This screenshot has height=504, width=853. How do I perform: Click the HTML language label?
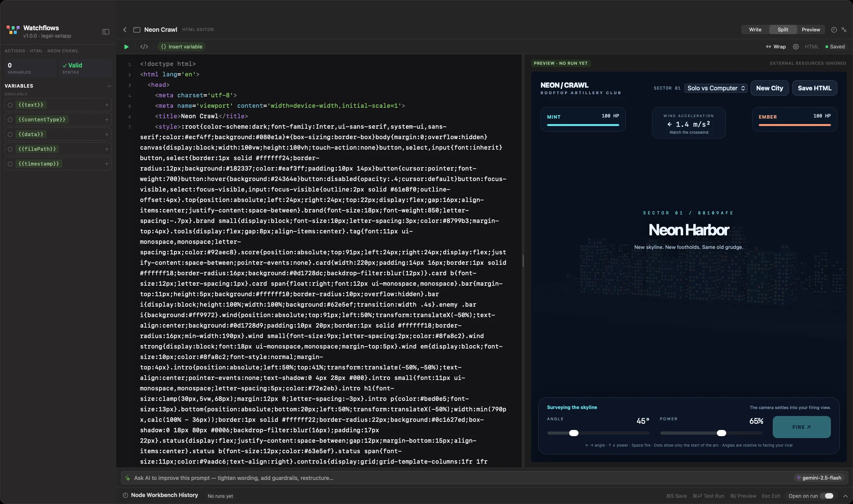pos(812,47)
